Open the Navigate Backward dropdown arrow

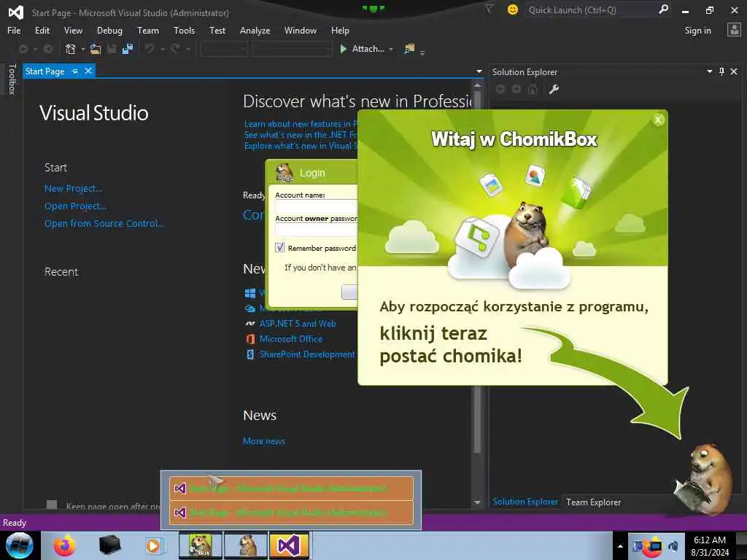(36, 49)
